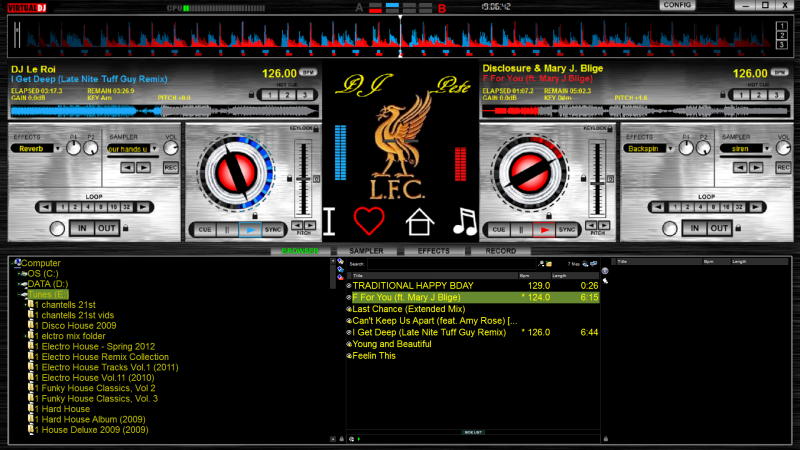Open the RECORD tab

tap(500, 251)
